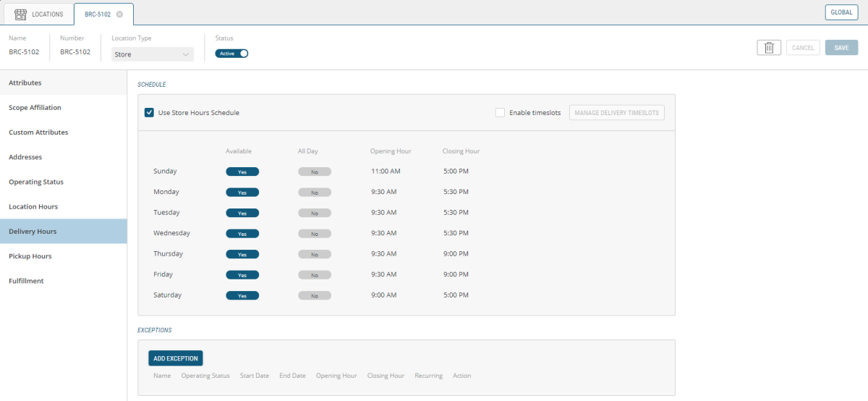Open the Location Type dropdown
868x401 pixels.
pos(153,54)
